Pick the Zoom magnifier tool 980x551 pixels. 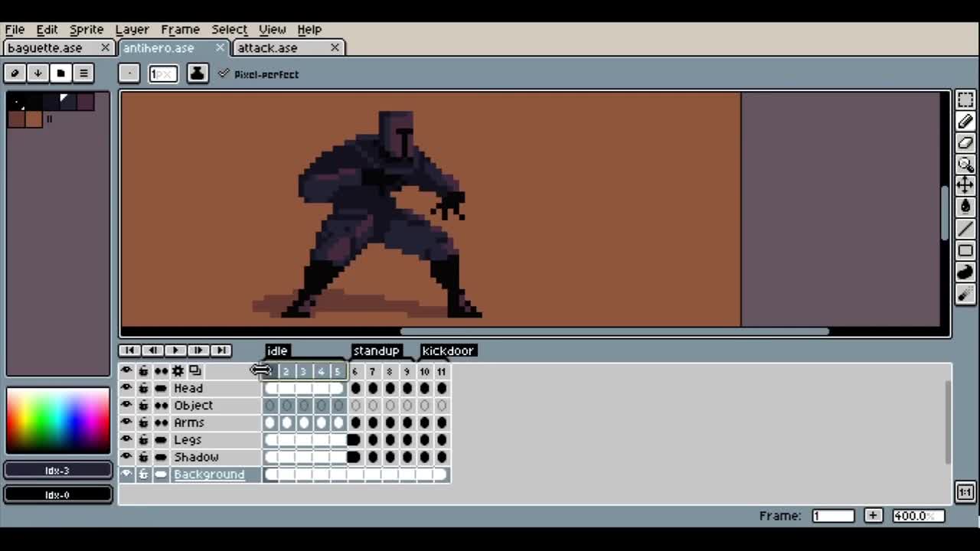pyautogui.click(x=965, y=164)
